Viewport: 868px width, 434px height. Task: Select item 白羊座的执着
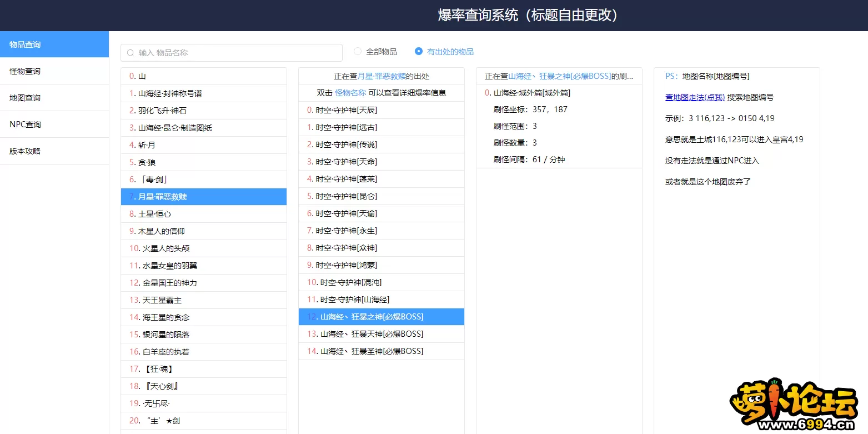coord(204,352)
